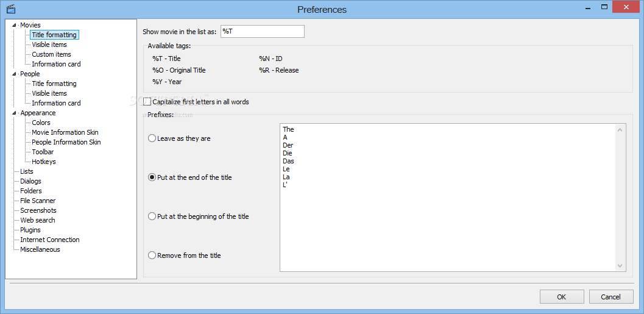The image size is (644, 314).
Task: Collapse the Appearance tree node
Action: (15, 113)
